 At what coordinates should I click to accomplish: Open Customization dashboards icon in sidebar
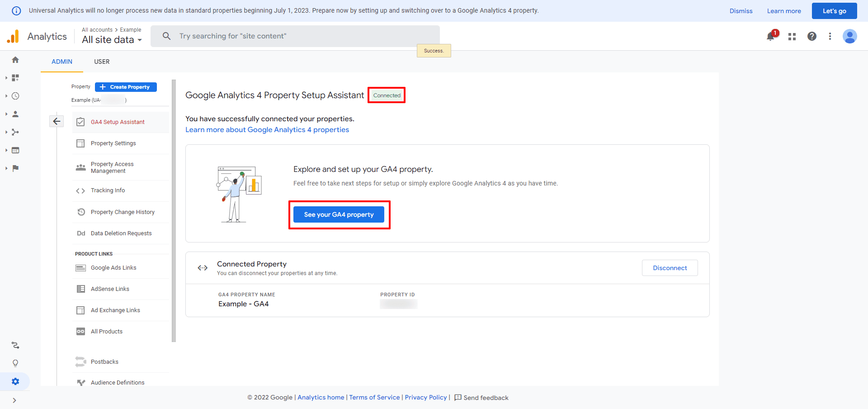[x=15, y=78]
